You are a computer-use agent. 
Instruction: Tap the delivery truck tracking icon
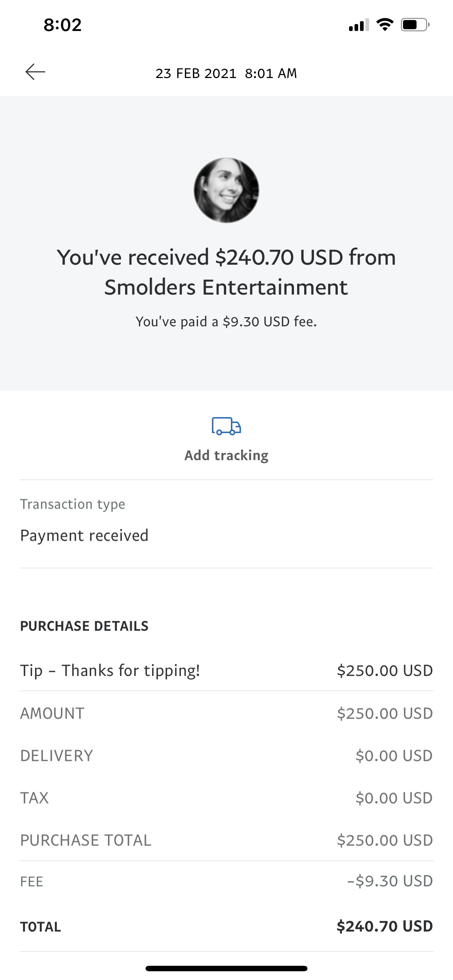pos(226,426)
